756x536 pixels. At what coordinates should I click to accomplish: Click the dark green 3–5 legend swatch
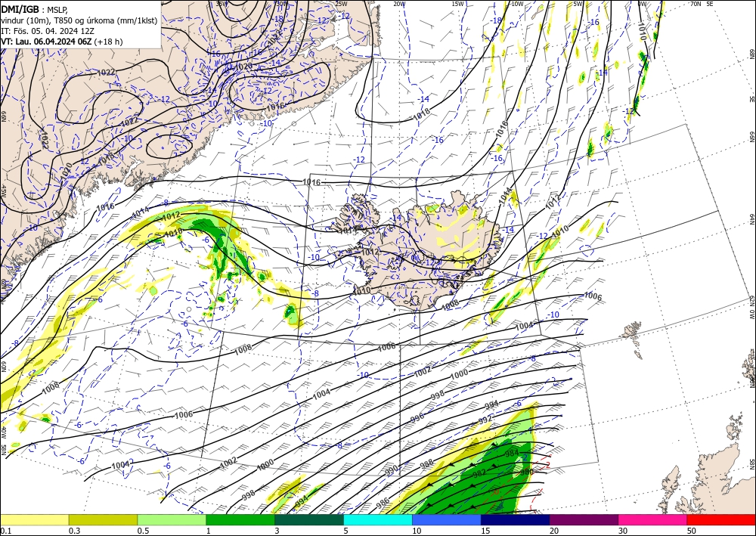(x=309, y=519)
